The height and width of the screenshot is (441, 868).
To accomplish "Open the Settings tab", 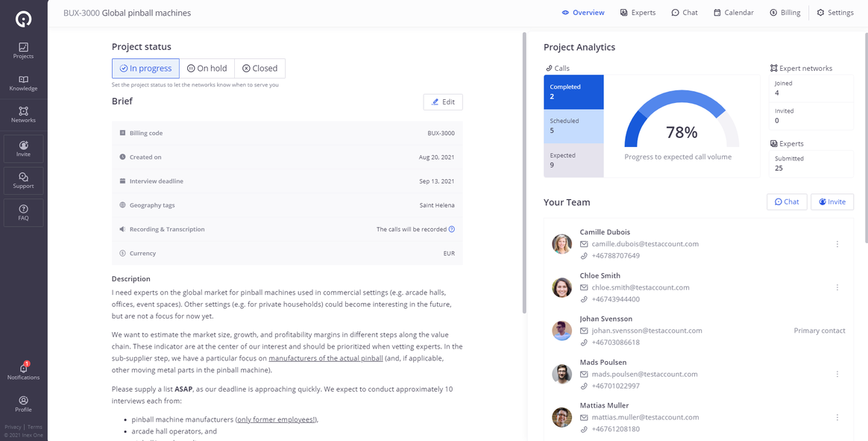I will coord(835,13).
